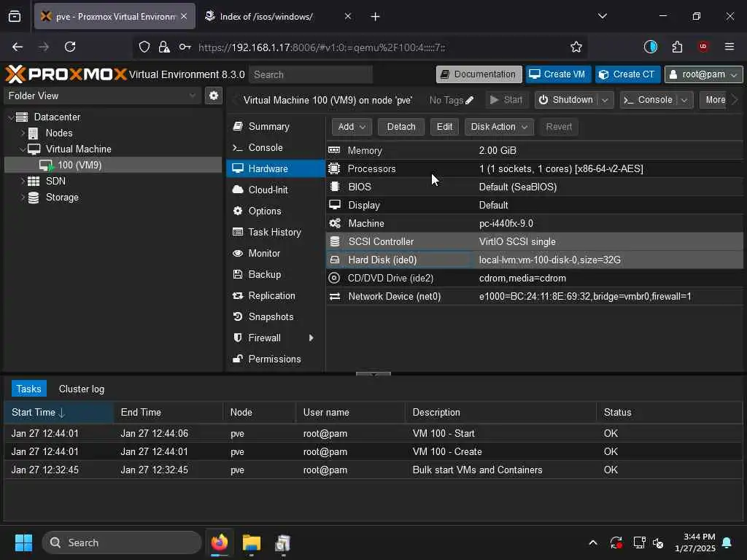Open the Firefox extensions puzzle icon
Screen dimensions: 747x560
677,47
